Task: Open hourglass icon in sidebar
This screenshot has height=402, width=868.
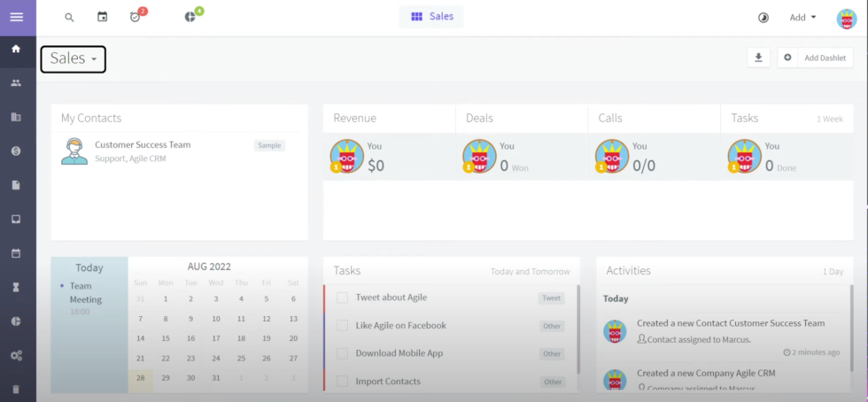Action: [x=16, y=287]
